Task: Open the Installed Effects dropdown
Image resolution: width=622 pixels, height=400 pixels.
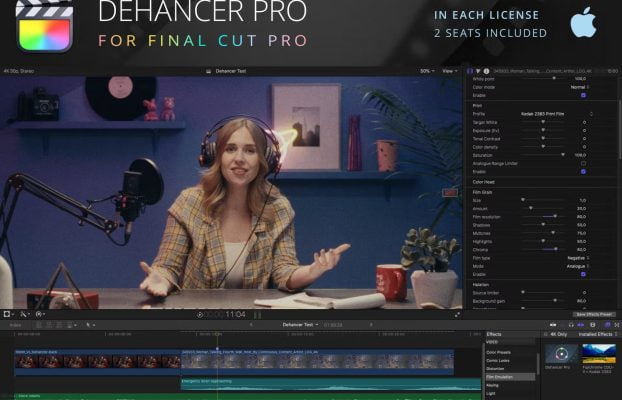Action: [598, 335]
